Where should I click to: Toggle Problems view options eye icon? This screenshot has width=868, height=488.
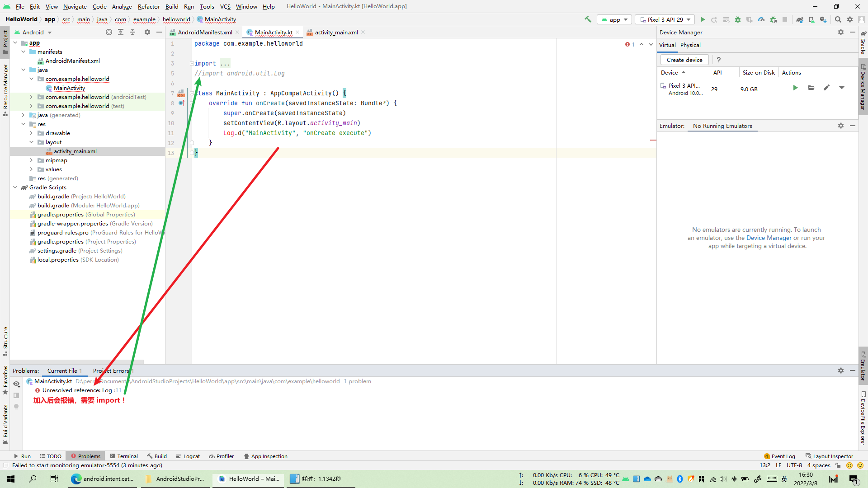pos(16,384)
